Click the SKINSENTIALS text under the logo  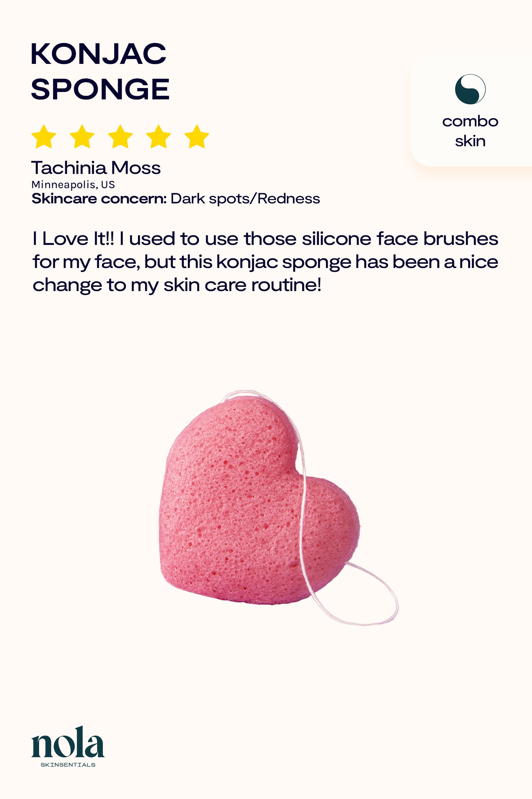pos(68,765)
